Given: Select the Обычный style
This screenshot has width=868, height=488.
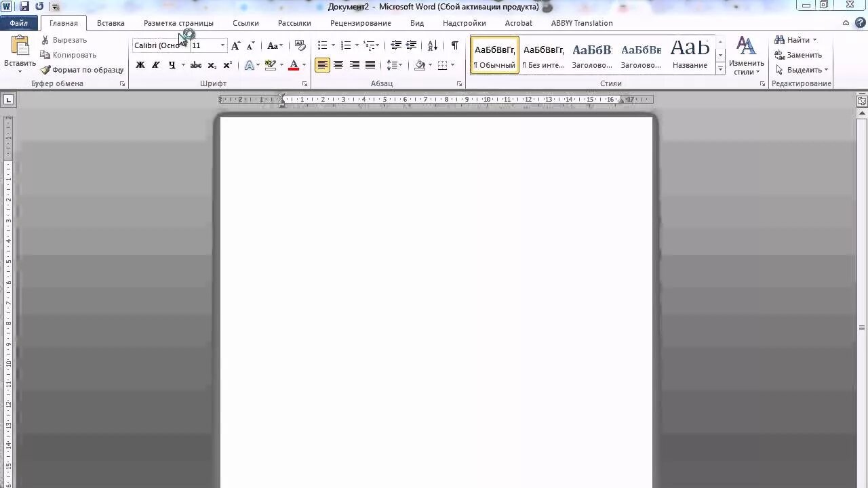Looking at the screenshot, I should pyautogui.click(x=494, y=55).
